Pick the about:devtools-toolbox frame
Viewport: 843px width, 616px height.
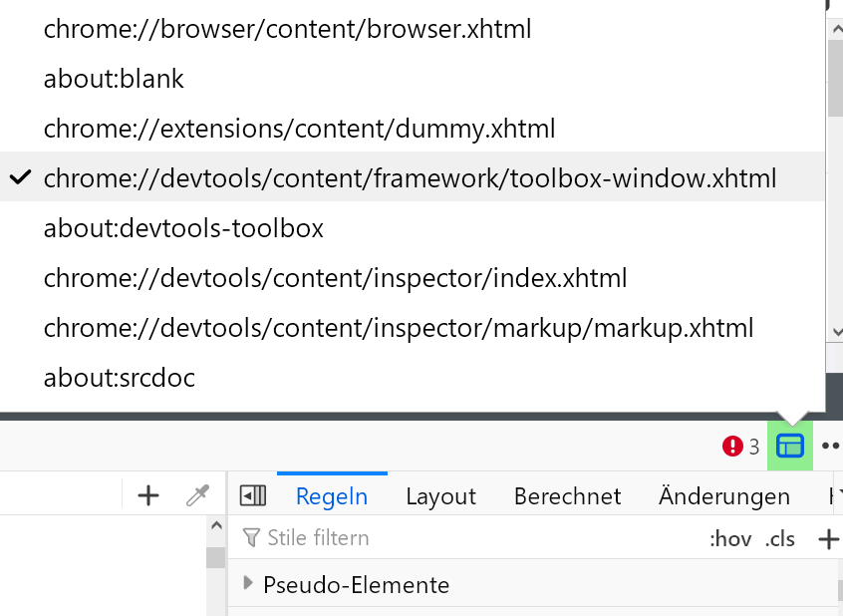[183, 229]
